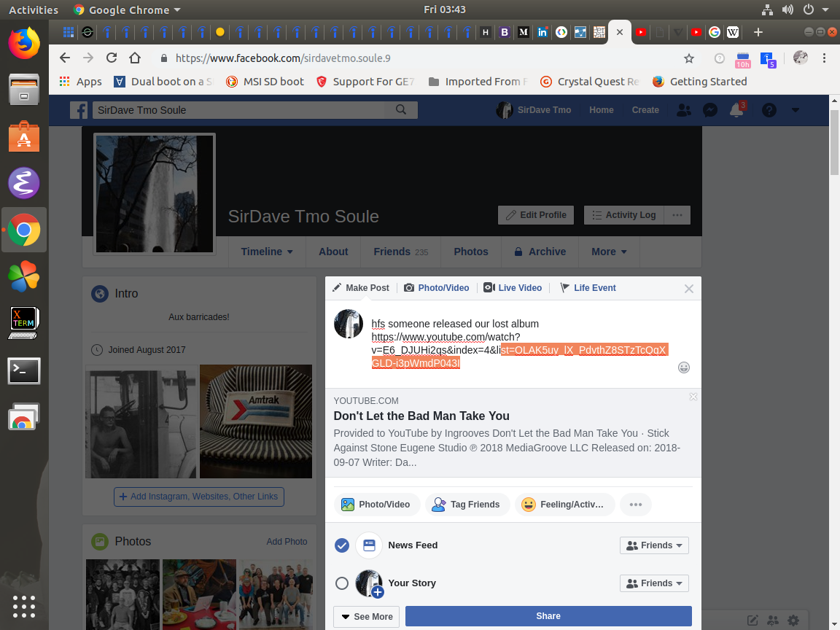Launch Firefox from the Ubuntu dock
Screen dimensions: 840x630
point(24,43)
